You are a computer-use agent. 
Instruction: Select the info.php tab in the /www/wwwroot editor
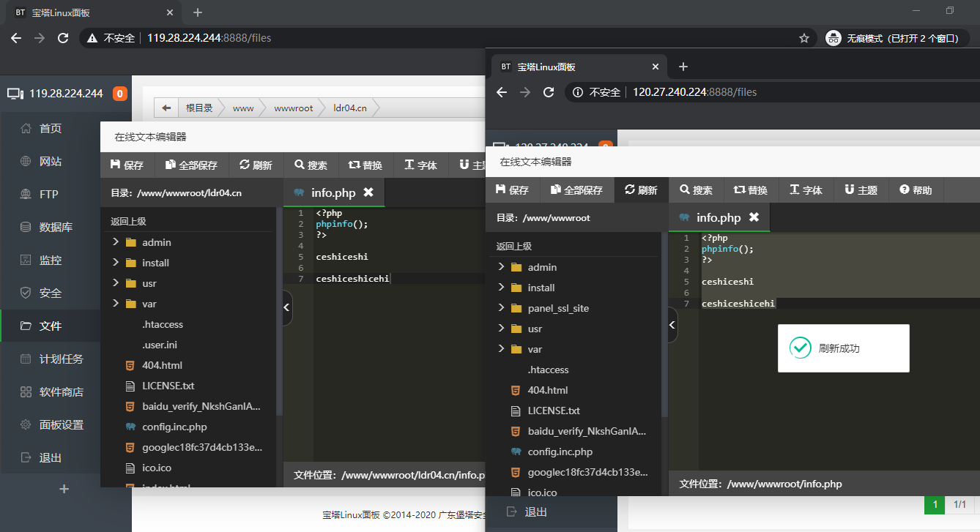pyautogui.click(x=719, y=217)
